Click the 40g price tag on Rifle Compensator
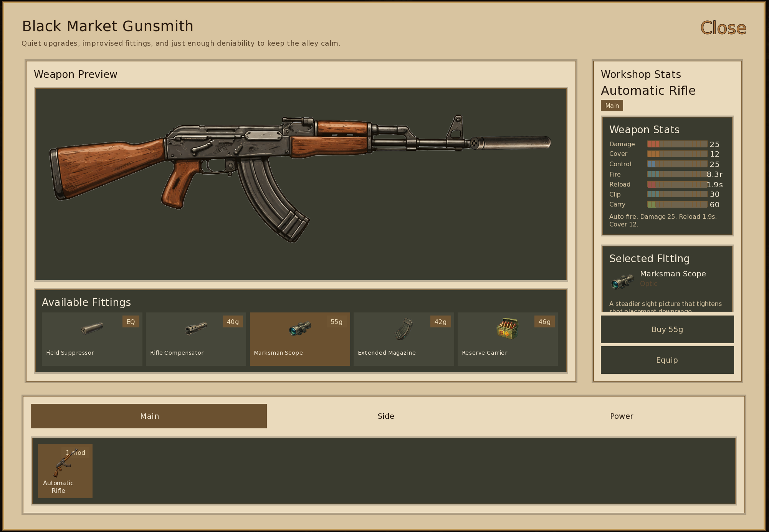Screen dimensions: 769x532 233,322
